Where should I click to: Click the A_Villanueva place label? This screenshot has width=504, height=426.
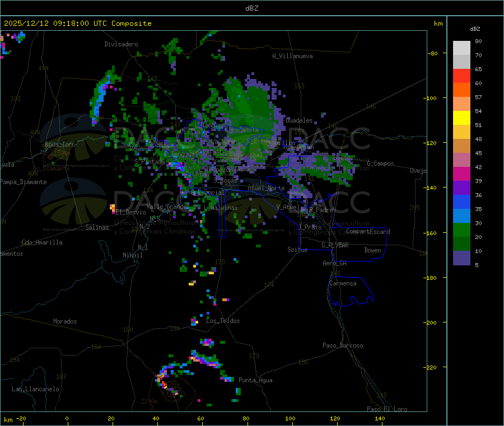coord(292,56)
